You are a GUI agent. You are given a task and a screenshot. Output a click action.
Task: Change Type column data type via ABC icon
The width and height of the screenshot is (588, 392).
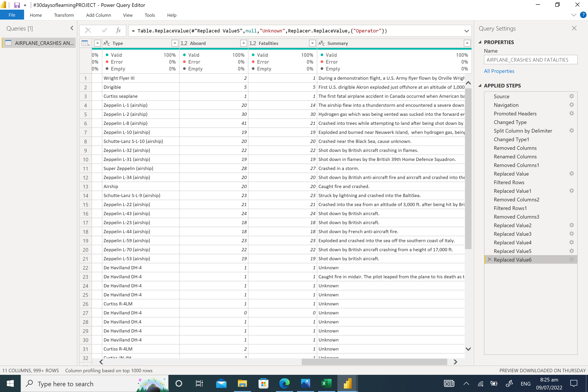pos(107,43)
